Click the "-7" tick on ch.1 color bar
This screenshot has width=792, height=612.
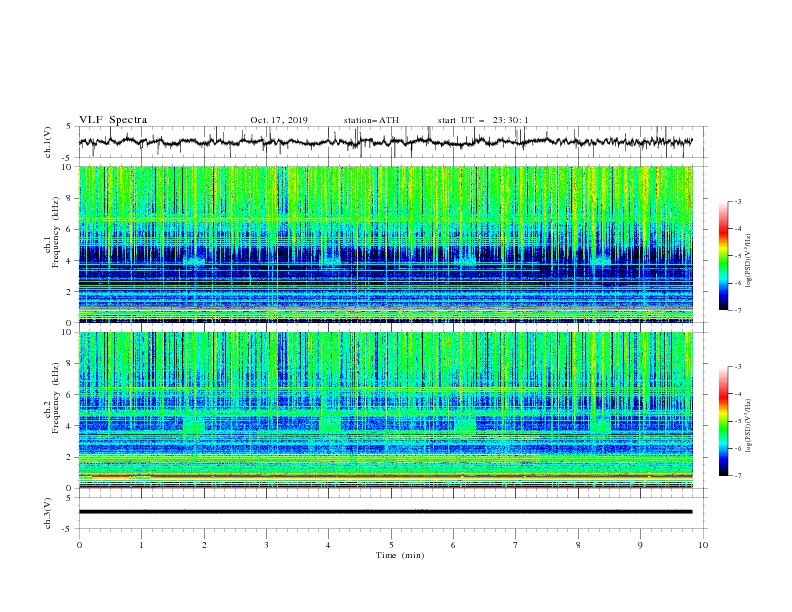coord(738,310)
